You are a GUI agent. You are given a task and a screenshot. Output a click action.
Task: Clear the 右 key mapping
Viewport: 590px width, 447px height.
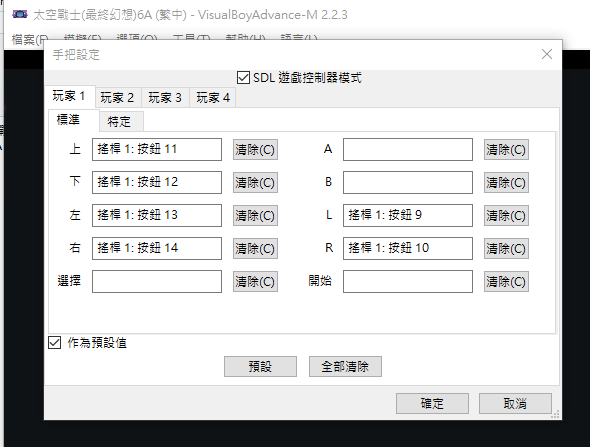[255, 249]
